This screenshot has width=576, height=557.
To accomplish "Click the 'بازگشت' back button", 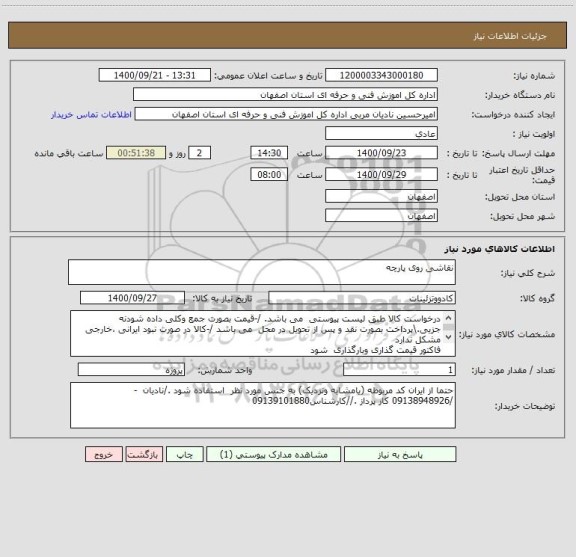I will pos(144,454).
